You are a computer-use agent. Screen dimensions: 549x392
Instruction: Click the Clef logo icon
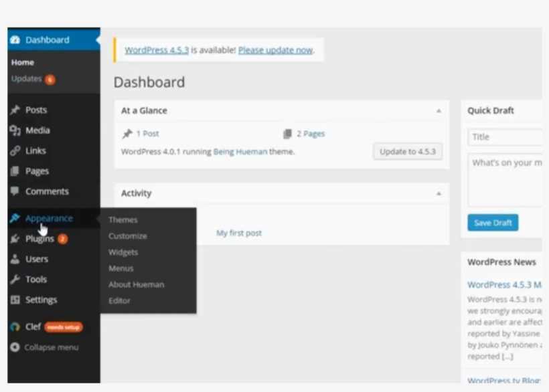pyautogui.click(x=15, y=327)
